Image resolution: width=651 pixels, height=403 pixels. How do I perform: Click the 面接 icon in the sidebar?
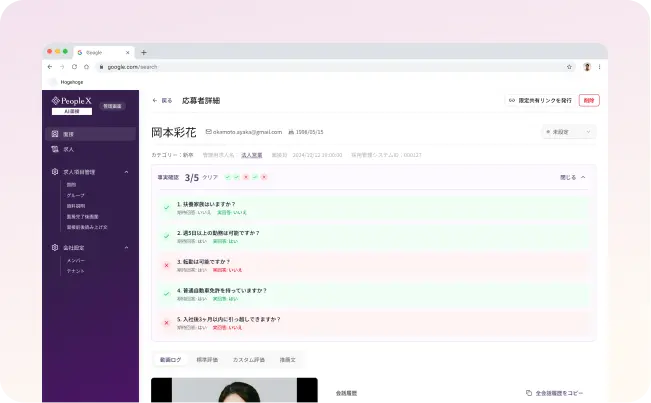tap(55, 134)
